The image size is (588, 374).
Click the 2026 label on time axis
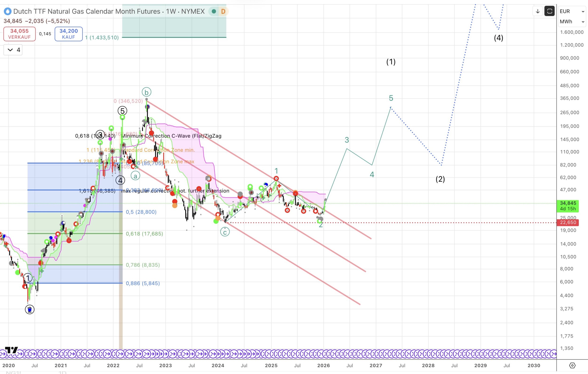[323, 366]
